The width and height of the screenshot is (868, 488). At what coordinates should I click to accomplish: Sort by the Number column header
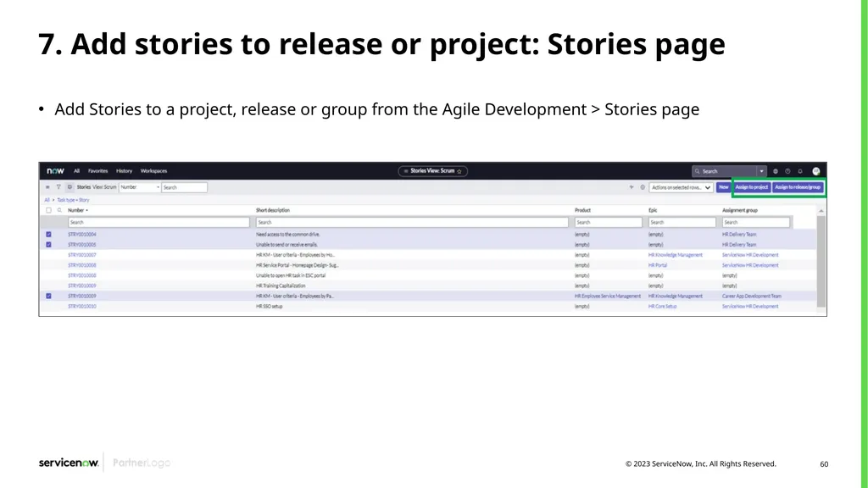77,210
